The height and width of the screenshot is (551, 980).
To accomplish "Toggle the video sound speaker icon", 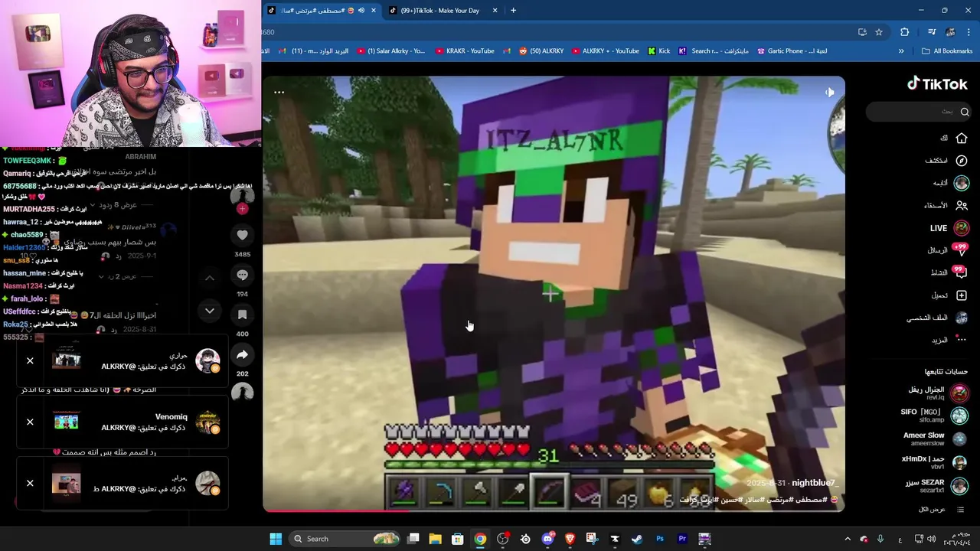I will coord(829,93).
